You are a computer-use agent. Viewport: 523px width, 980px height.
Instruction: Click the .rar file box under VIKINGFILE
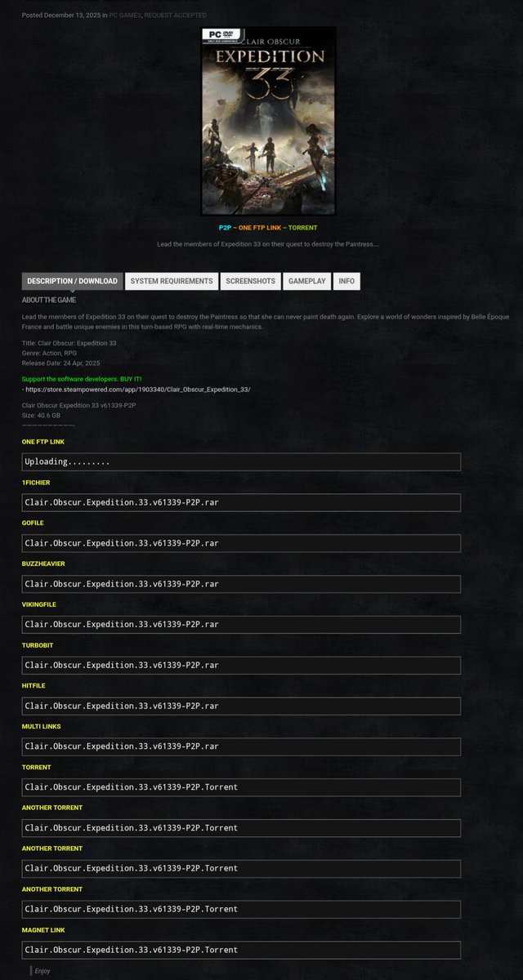241,625
